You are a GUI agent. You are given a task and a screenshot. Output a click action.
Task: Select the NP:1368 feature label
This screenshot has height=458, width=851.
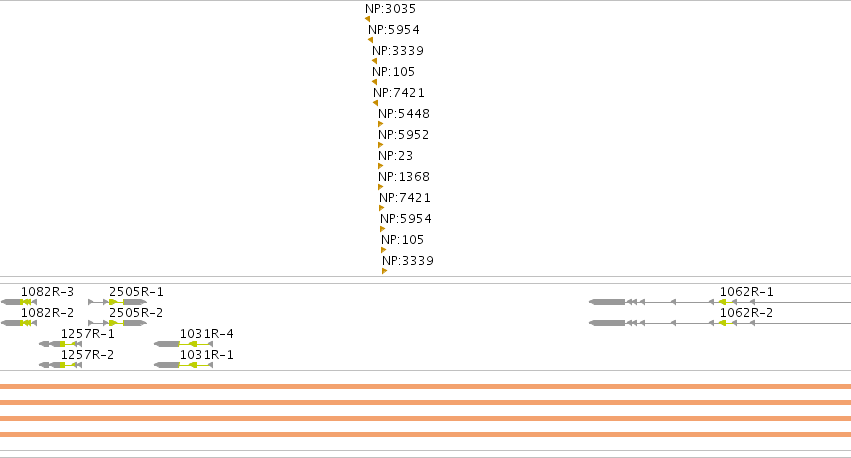tap(404, 177)
